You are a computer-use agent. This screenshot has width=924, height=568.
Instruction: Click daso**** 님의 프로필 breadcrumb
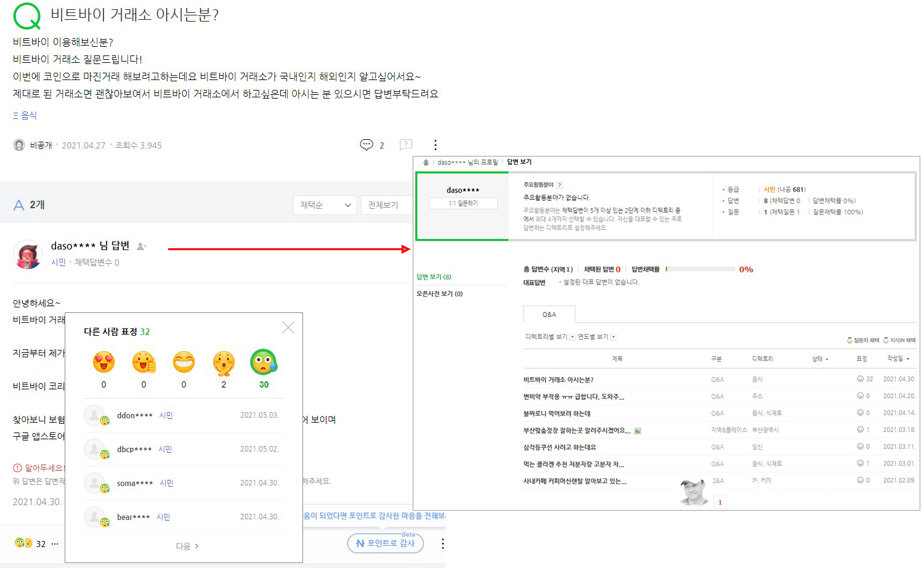468,162
